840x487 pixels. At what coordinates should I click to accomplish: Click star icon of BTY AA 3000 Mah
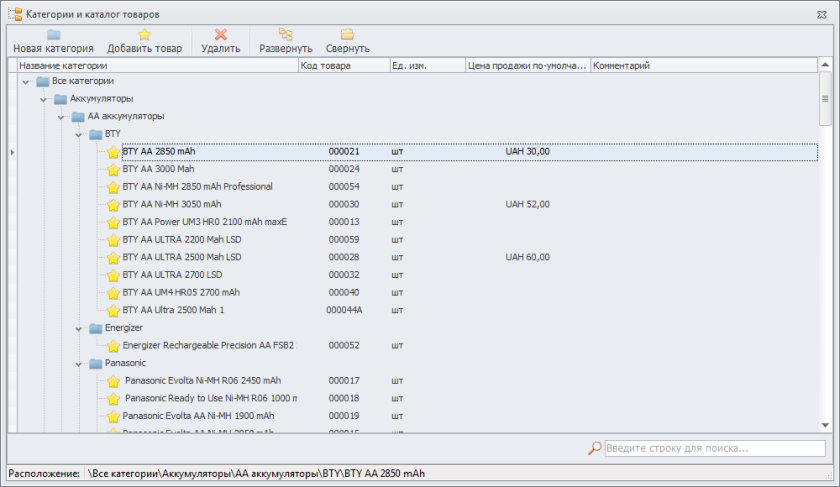[113, 170]
